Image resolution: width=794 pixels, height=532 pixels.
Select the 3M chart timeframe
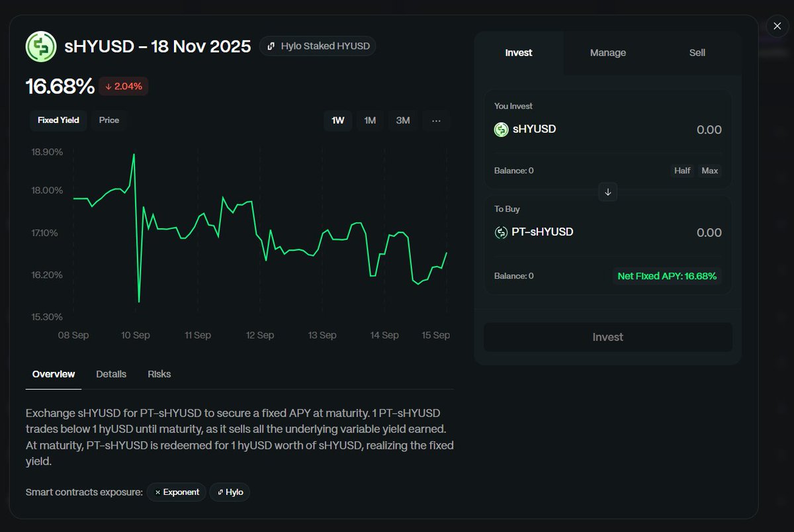(403, 120)
